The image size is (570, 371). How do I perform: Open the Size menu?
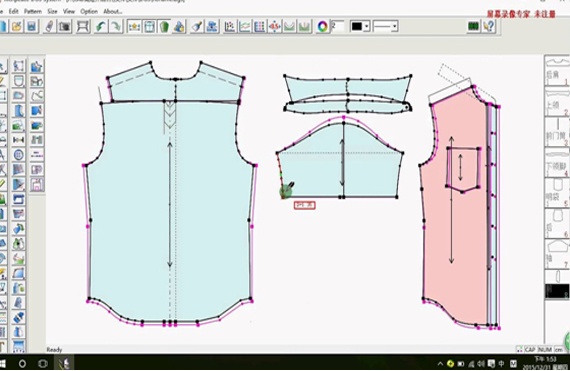(x=52, y=11)
